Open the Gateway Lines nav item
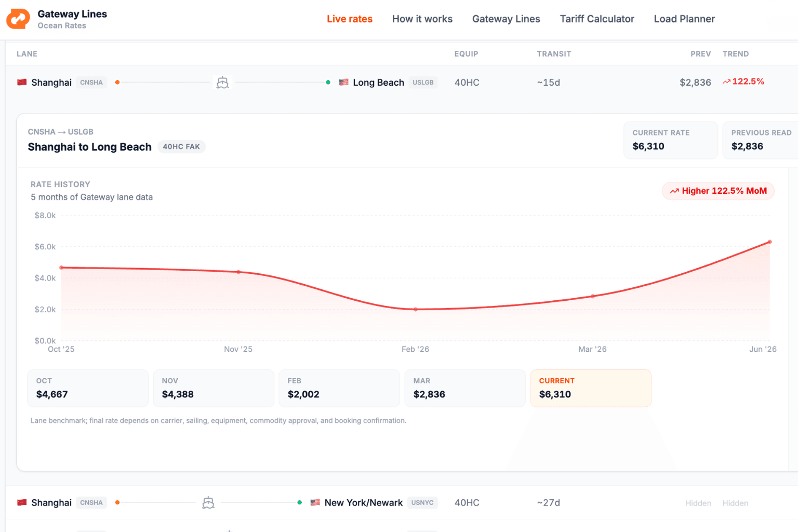798x532 pixels. click(x=506, y=19)
